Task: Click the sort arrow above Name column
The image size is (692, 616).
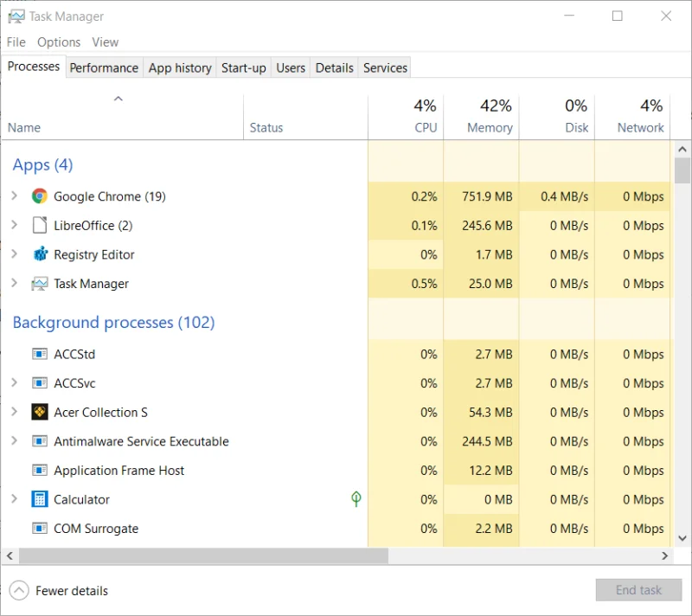Action: pyautogui.click(x=119, y=99)
